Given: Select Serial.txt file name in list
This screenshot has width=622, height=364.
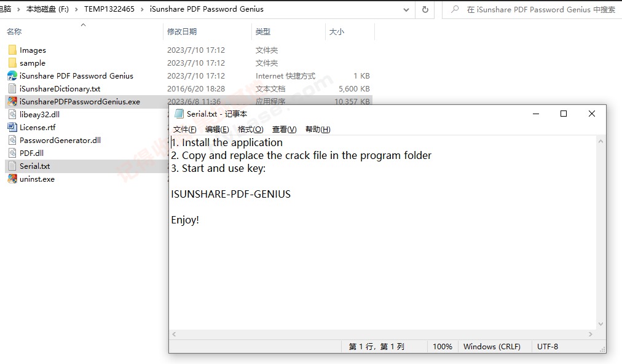Looking at the screenshot, I should pyautogui.click(x=35, y=166).
